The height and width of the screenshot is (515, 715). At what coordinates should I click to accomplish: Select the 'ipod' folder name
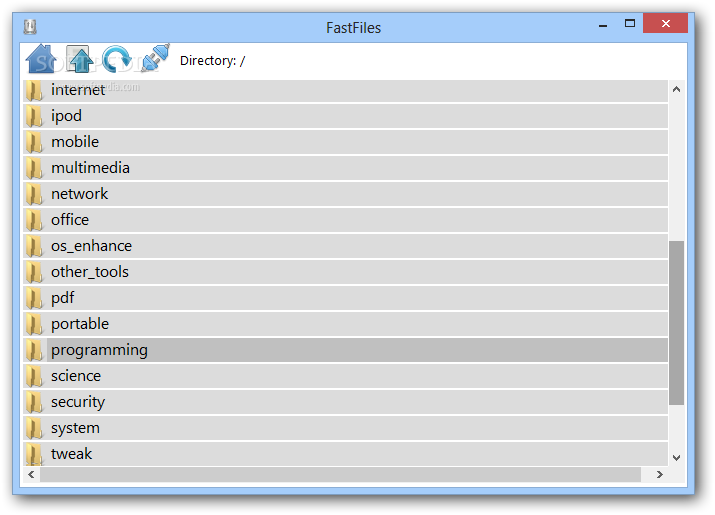coord(67,116)
